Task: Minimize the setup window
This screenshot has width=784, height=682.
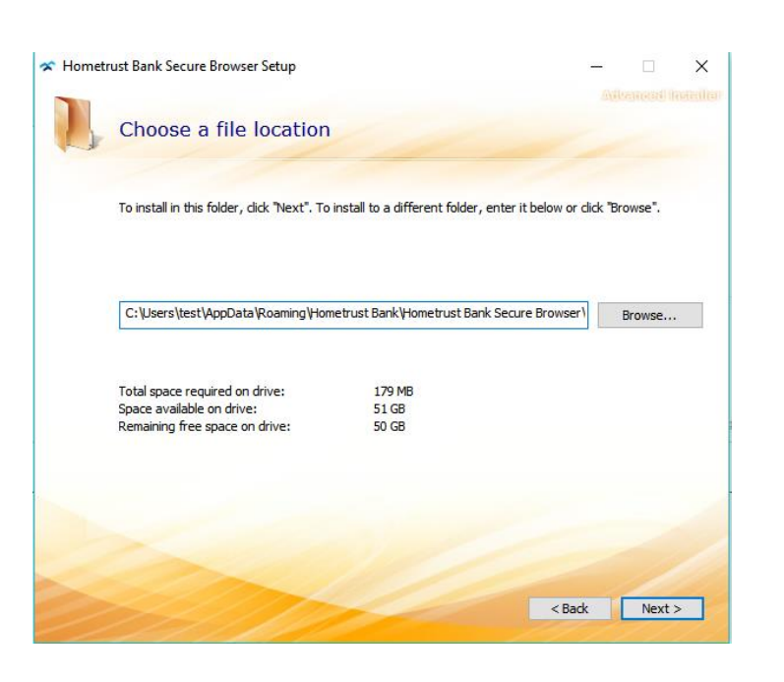Action: point(596,66)
